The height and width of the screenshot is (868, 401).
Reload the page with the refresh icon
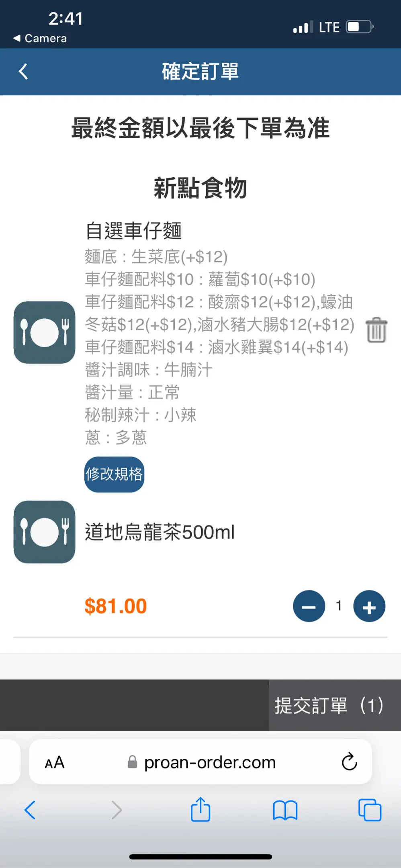pos(349,762)
